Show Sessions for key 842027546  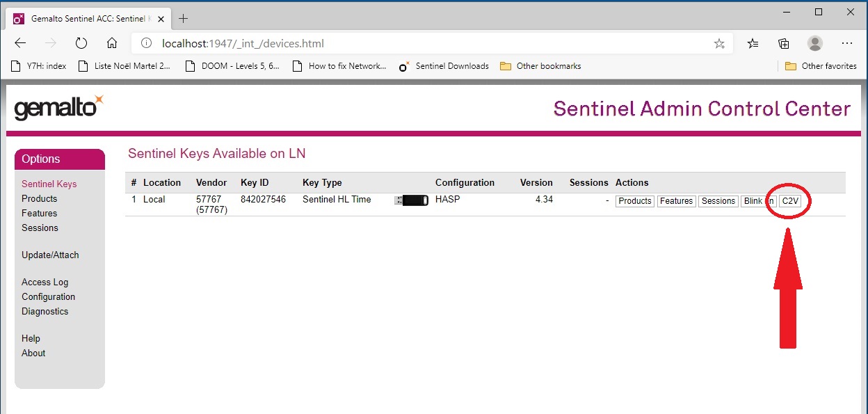click(718, 201)
